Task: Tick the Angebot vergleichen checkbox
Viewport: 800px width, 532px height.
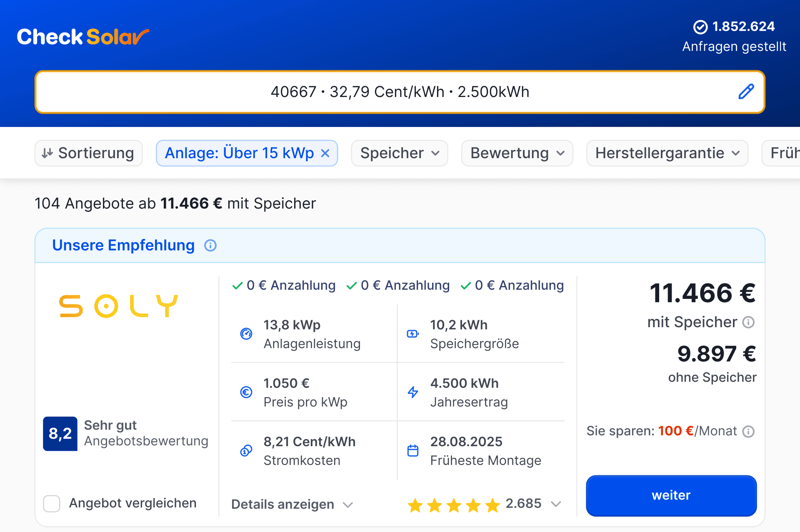Action: tap(52, 503)
